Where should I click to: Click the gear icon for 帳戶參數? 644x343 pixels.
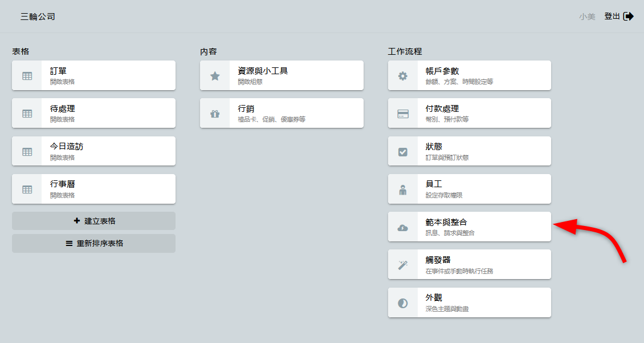point(403,75)
